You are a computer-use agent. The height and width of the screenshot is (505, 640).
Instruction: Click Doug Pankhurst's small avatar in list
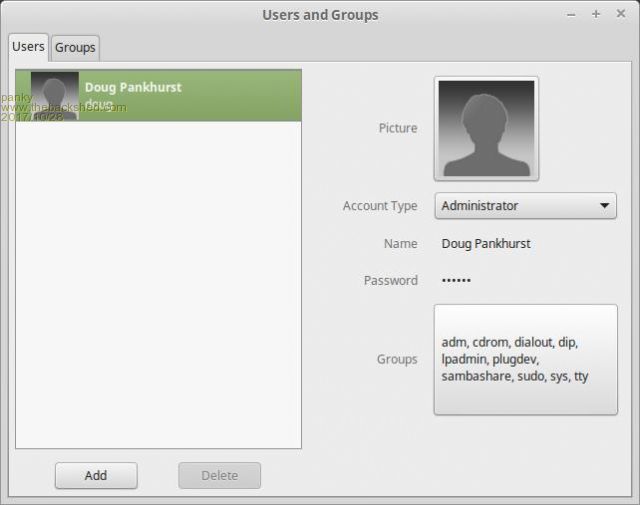coord(55,96)
